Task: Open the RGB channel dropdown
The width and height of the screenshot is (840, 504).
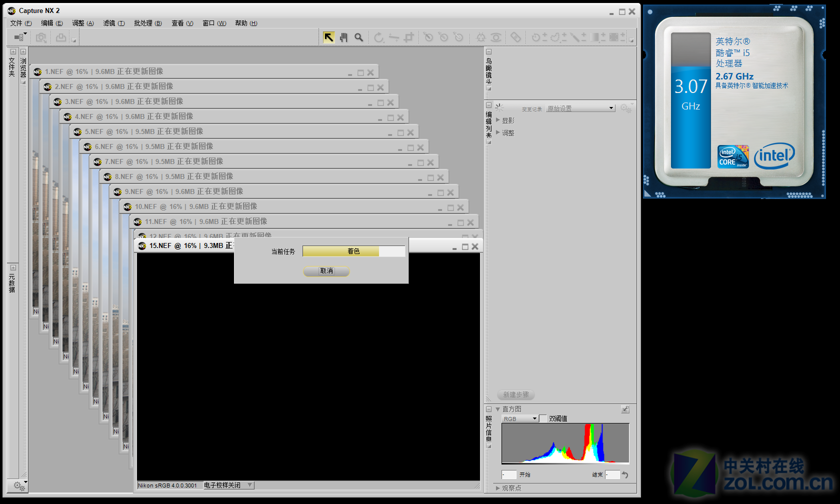Action: (x=520, y=418)
